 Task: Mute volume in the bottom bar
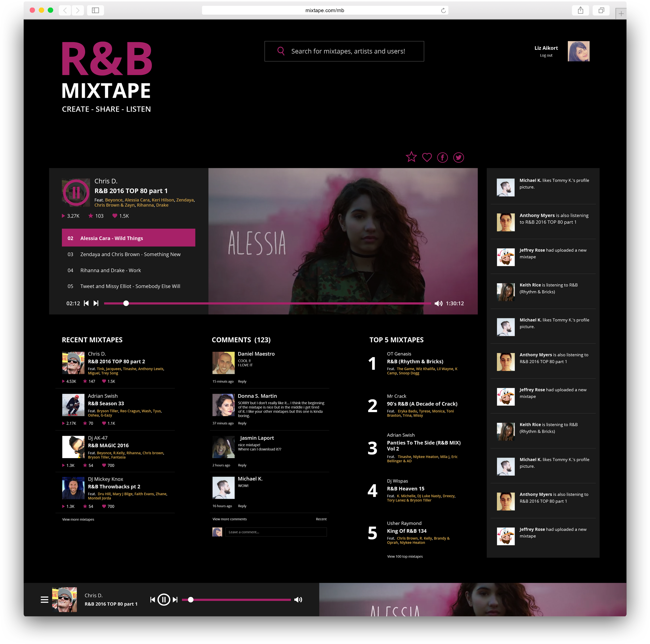click(x=298, y=600)
